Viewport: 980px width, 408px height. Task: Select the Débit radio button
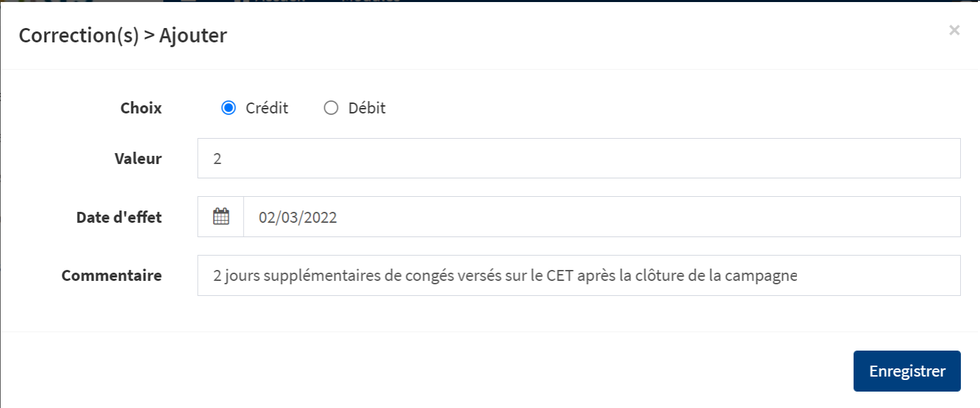(x=331, y=108)
